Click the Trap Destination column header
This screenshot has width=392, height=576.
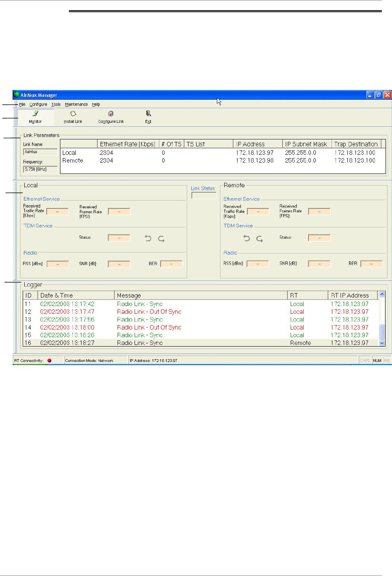pyautogui.click(x=356, y=144)
